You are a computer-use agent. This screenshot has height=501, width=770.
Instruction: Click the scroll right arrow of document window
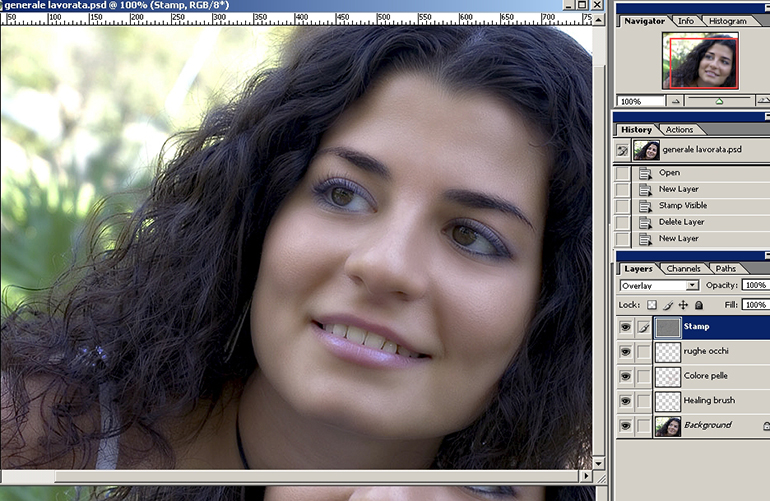(x=585, y=475)
